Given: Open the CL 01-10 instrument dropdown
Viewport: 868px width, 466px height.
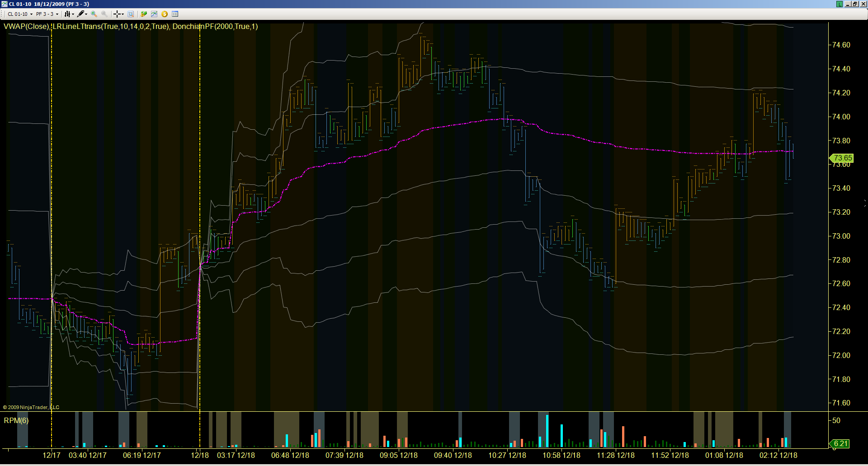Looking at the screenshot, I should pos(20,14).
